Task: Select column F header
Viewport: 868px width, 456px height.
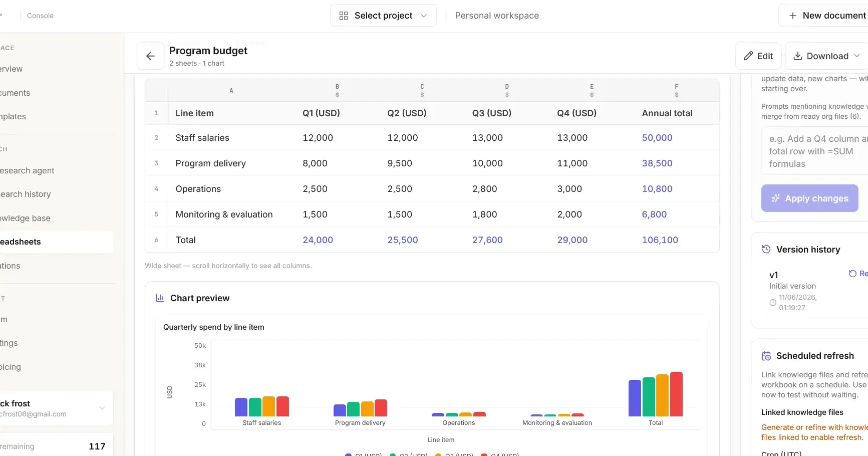Action: [677, 91]
